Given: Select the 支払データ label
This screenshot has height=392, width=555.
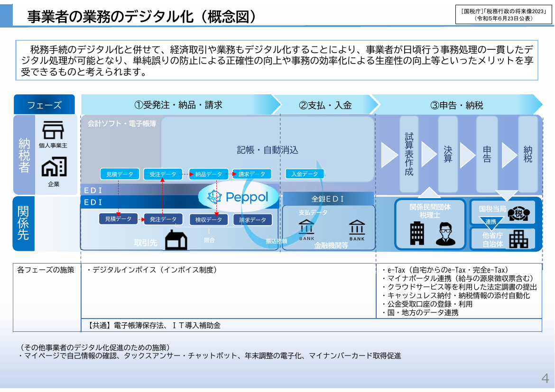Looking at the screenshot, I should pyautogui.click(x=313, y=212).
